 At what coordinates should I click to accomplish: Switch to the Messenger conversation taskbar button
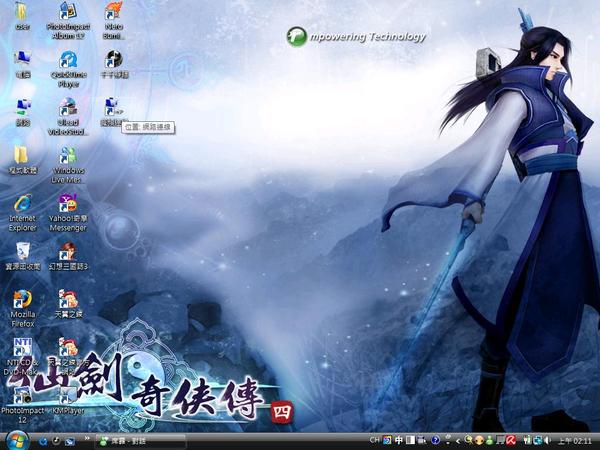[140, 441]
